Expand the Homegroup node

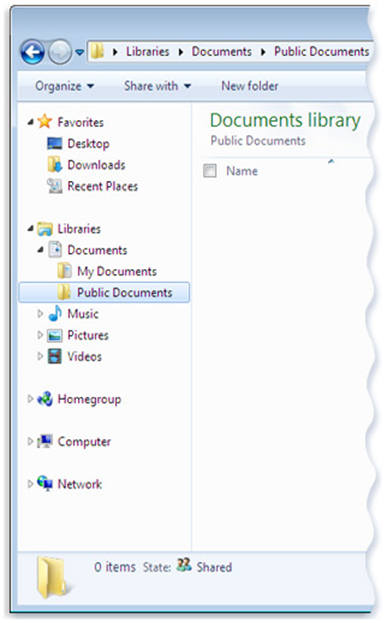click(30, 399)
